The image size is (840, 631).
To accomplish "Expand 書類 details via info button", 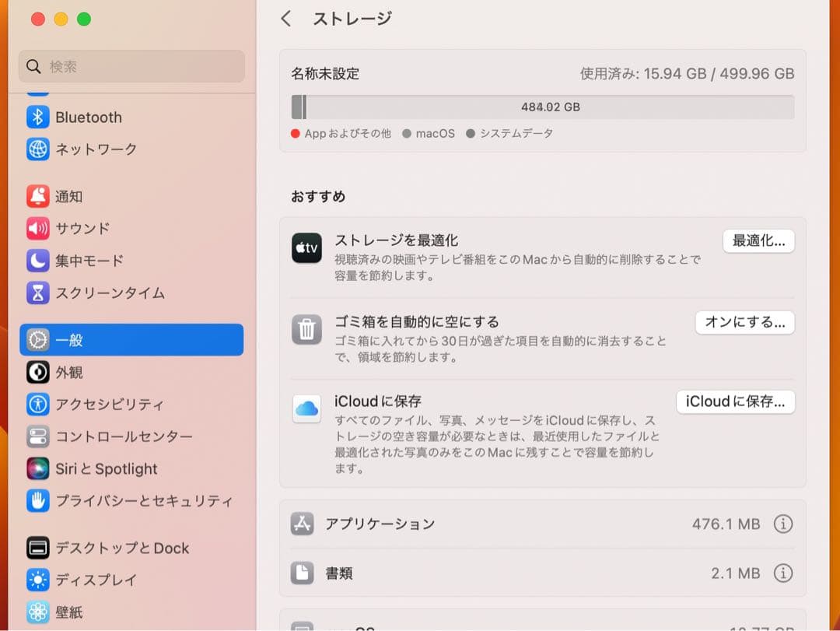I will click(x=783, y=573).
